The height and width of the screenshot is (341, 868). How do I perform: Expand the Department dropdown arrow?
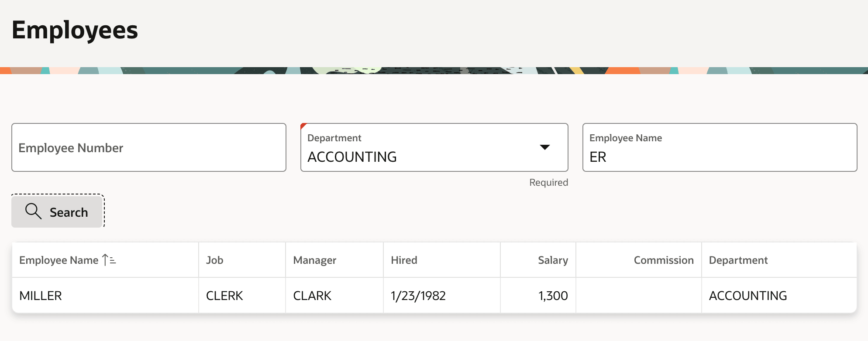pyautogui.click(x=544, y=147)
